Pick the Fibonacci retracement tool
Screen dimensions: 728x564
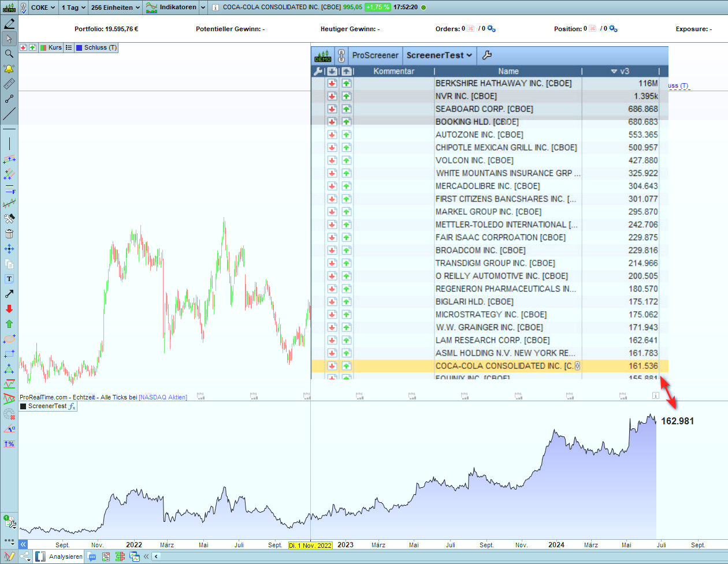tap(9, 189)
